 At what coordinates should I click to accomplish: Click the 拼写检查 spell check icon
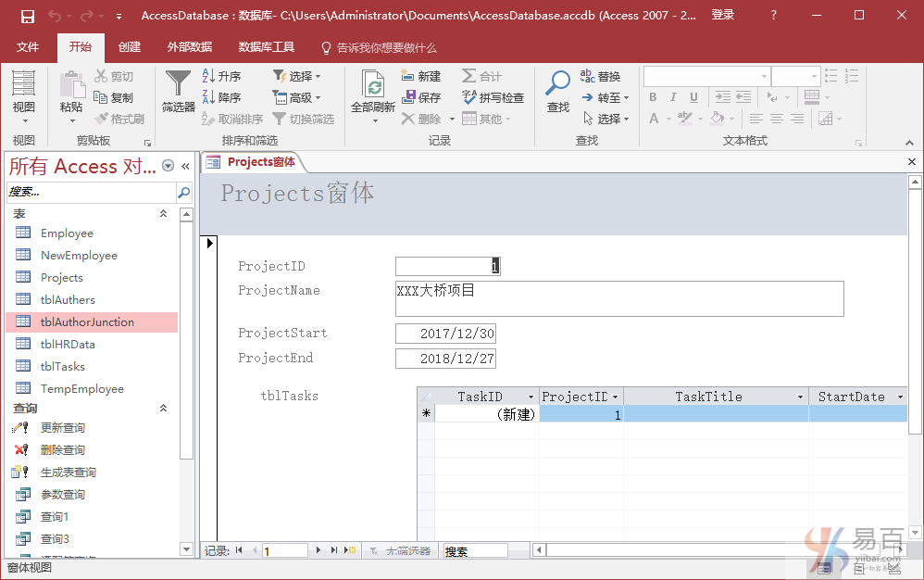click(493, 97)
